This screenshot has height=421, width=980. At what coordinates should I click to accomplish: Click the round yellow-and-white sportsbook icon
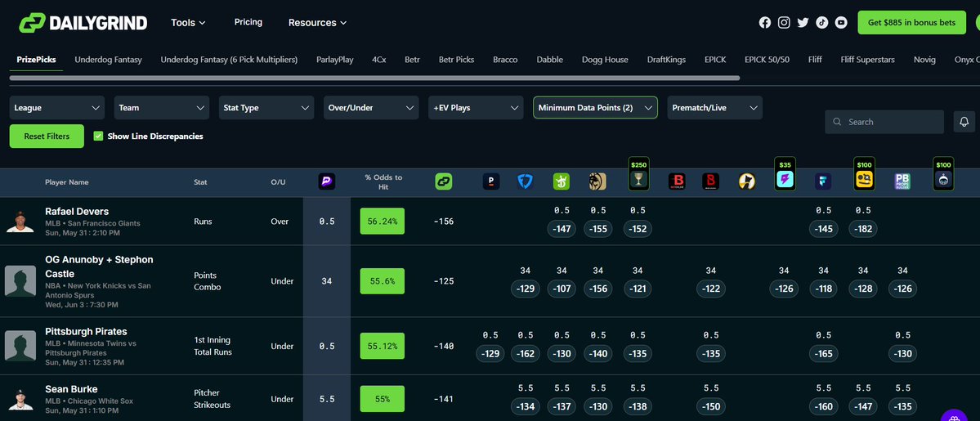(x=747, y=181)
